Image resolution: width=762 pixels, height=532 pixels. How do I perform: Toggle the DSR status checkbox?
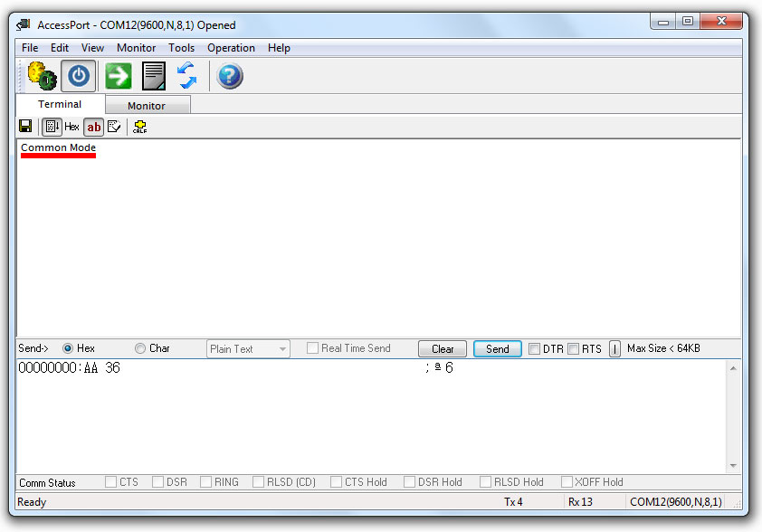(x=158, y=481)
